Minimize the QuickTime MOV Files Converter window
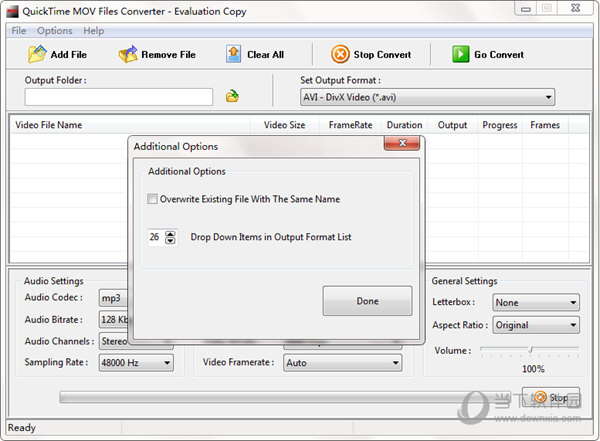600x441 pixels. [526, 8]
